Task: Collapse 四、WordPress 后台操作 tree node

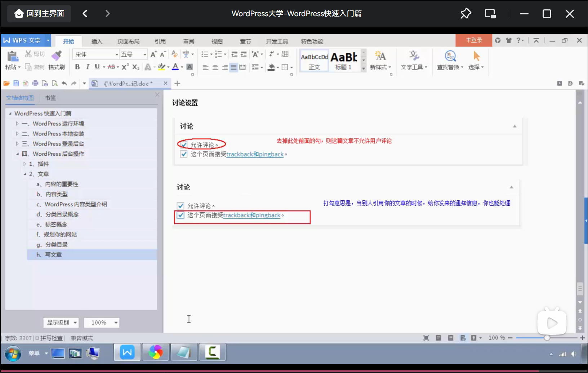Action: [x=17, y=154]
